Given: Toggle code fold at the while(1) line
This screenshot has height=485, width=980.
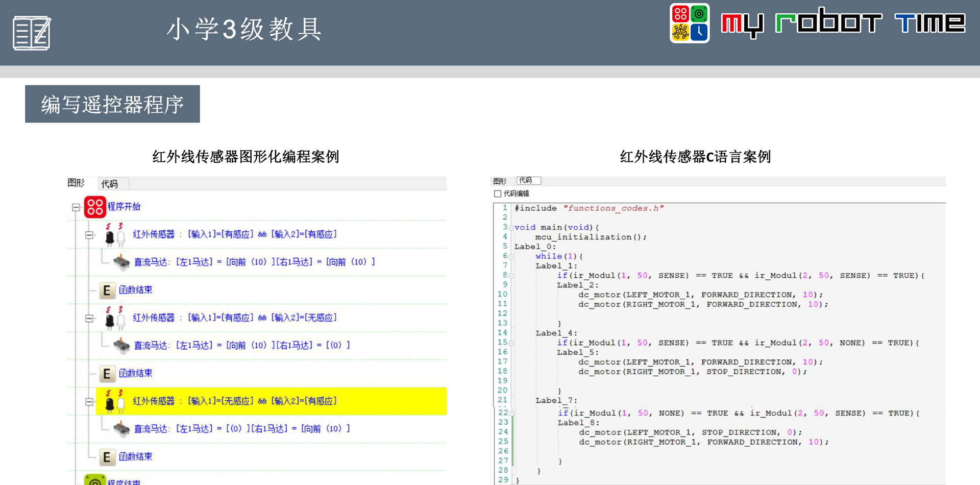Looking at the screenshot, I should pos(511,257).
